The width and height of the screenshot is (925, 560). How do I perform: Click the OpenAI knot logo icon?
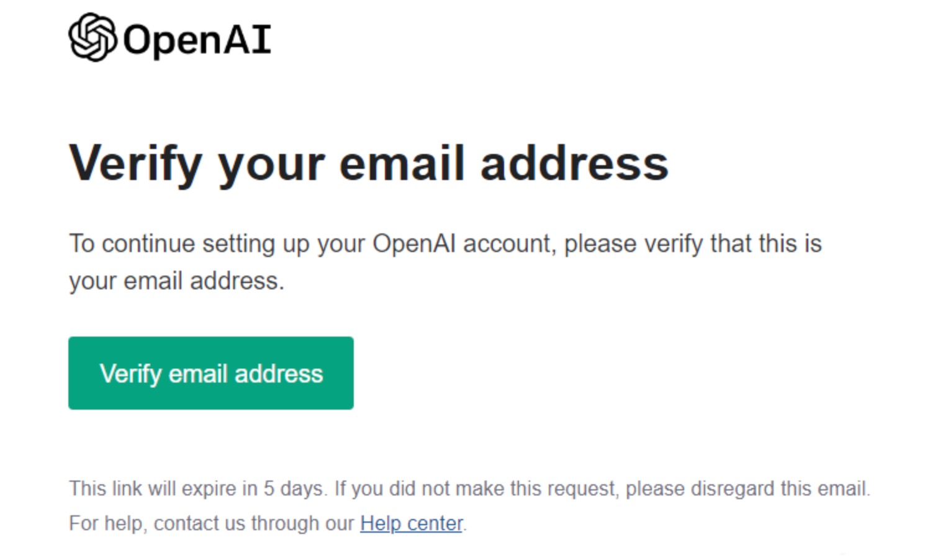tap(92, 37)
